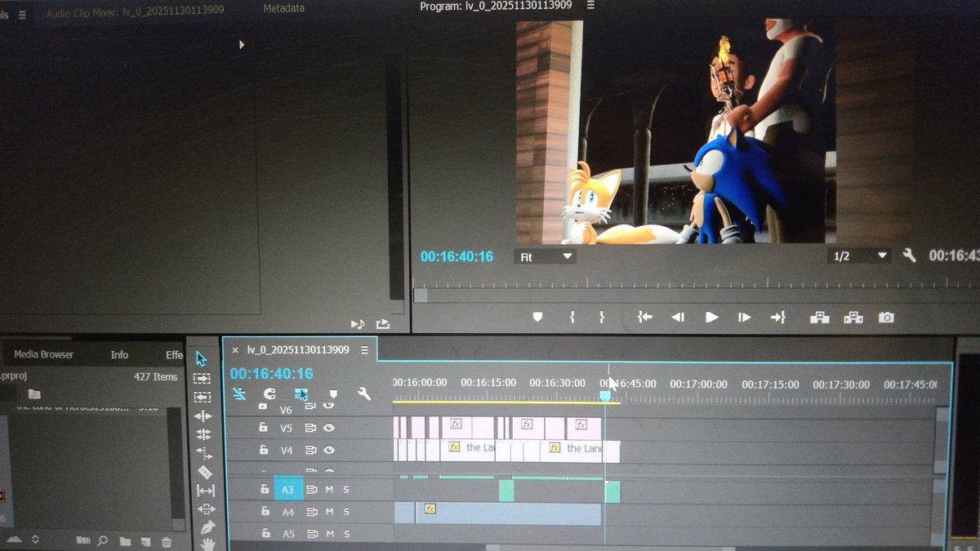Click the Program Monitor playhead handle

420,295
